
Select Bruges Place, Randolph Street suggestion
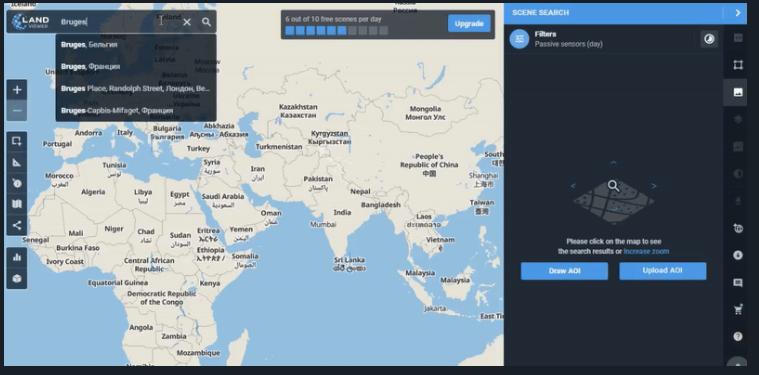pyautogui.click(x=136, y=89)
